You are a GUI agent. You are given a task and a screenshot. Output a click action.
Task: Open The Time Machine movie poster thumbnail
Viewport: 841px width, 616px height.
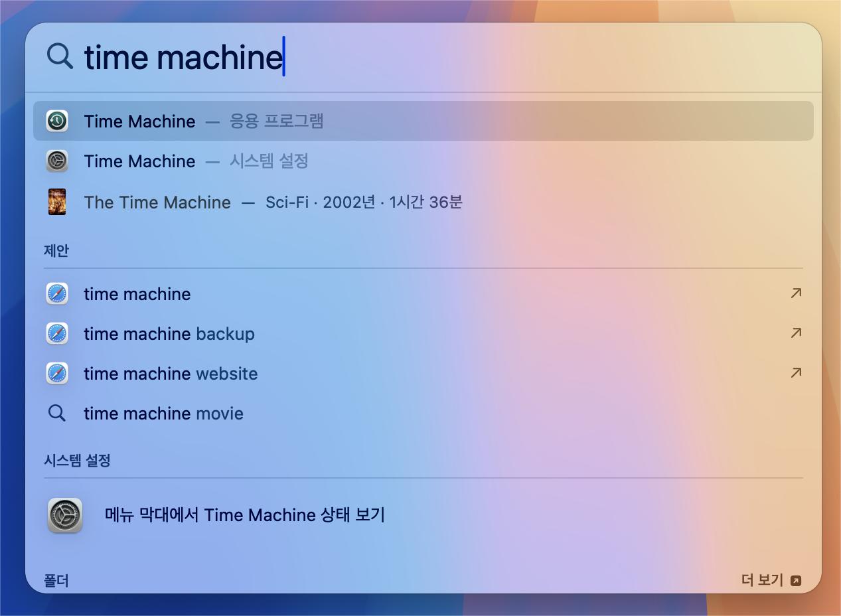[57, 202]
